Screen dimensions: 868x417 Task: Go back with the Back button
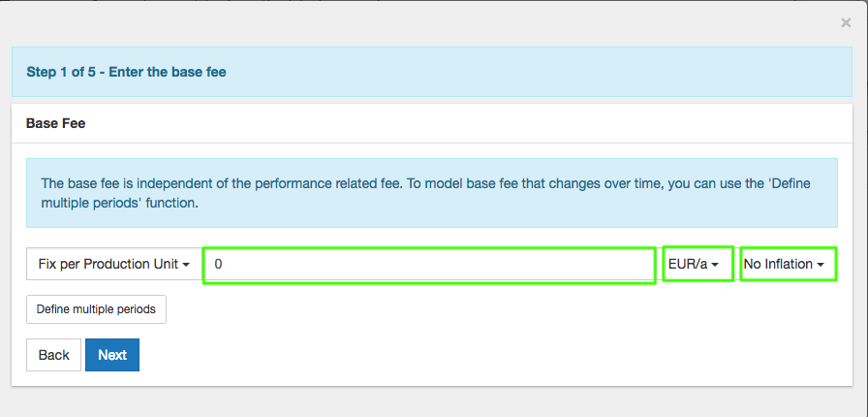53,355
